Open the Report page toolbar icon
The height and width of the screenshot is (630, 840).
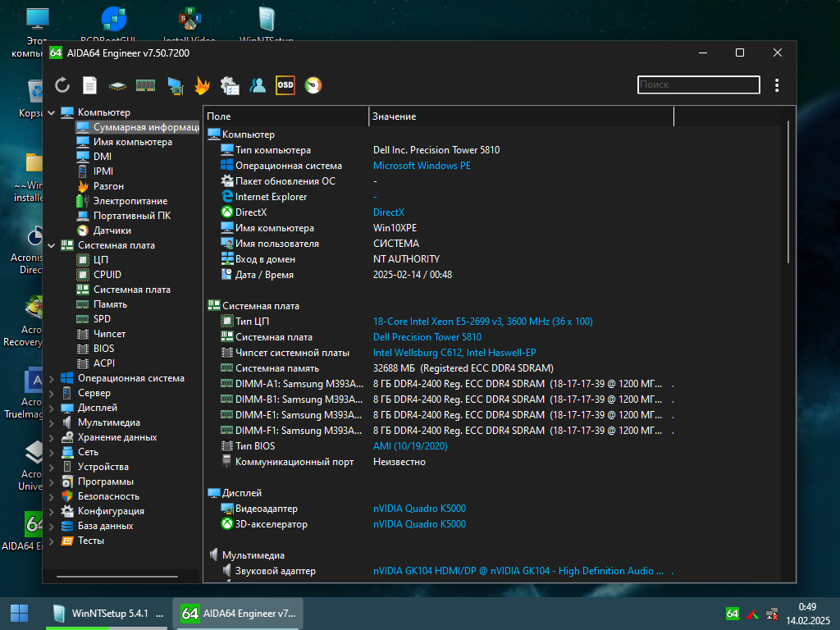click(x=89, y=85)
